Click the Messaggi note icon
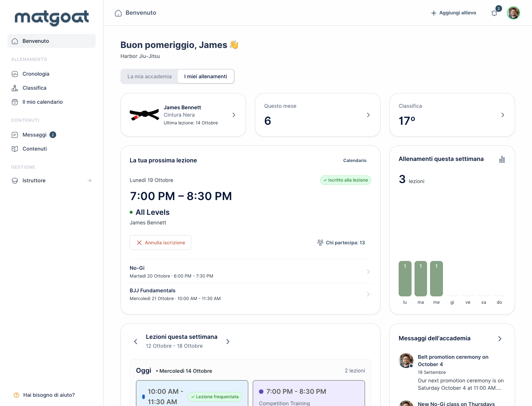 pyautogui.click(x=15, y=135)
